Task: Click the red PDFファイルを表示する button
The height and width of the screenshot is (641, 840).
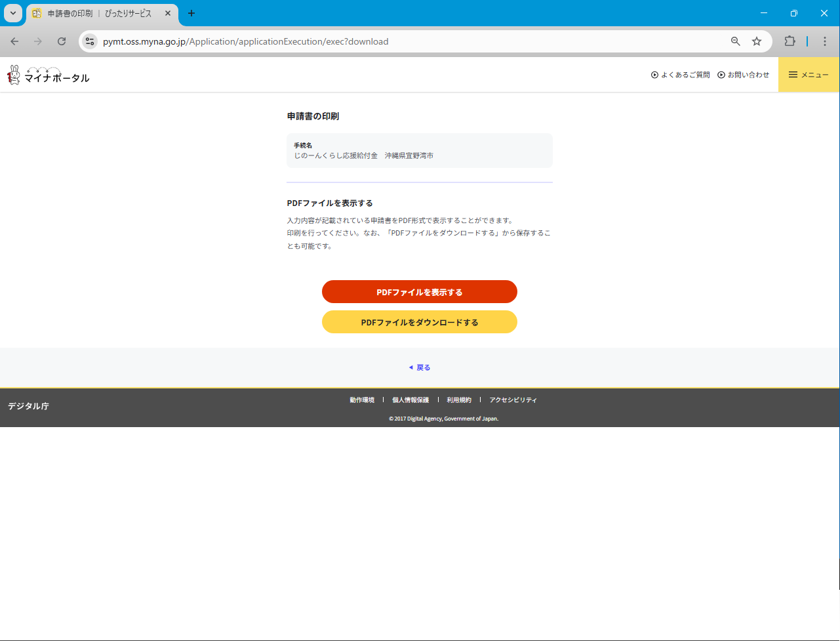Action: pyautogui.click(x=419, y=292)
